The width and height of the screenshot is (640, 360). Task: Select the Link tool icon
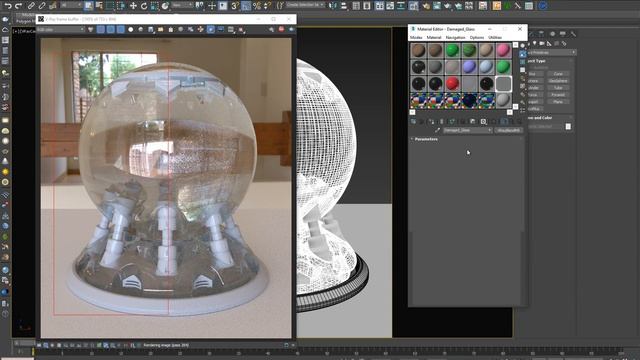point(31,6)
